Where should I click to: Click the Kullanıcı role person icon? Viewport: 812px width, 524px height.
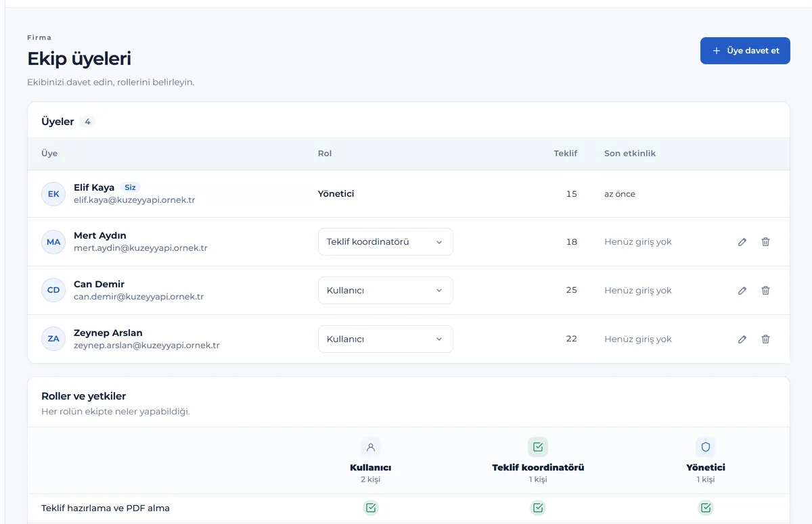pyautogui.click(x=371, y=447)
